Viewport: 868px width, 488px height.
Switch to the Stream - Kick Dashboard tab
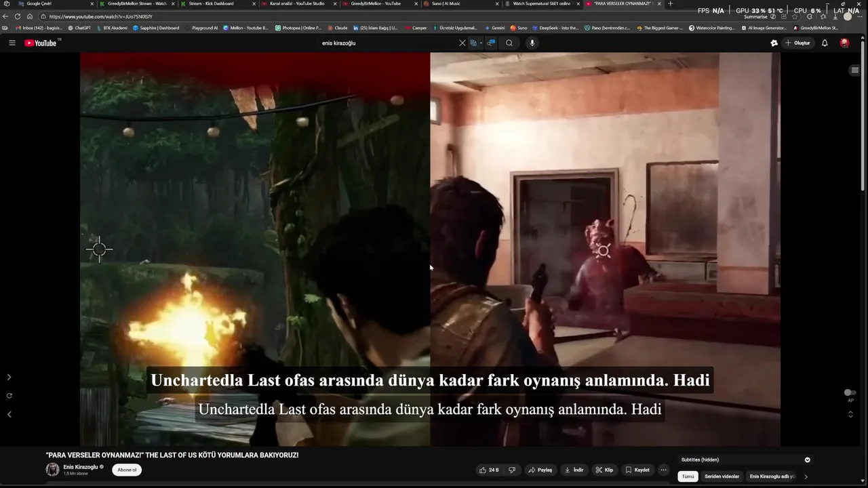(x=216, y=3)
